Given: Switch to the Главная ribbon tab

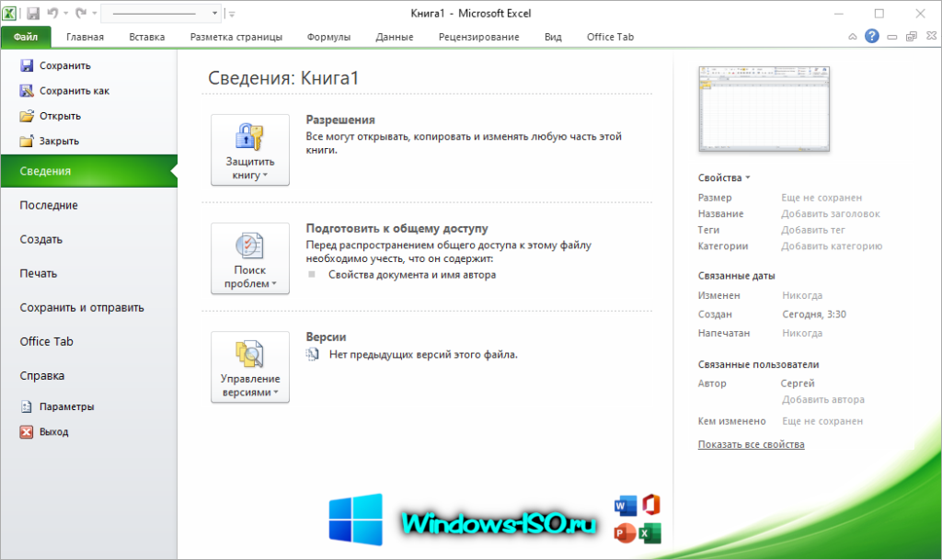Looking at the screenshot, I should [85, 37].
